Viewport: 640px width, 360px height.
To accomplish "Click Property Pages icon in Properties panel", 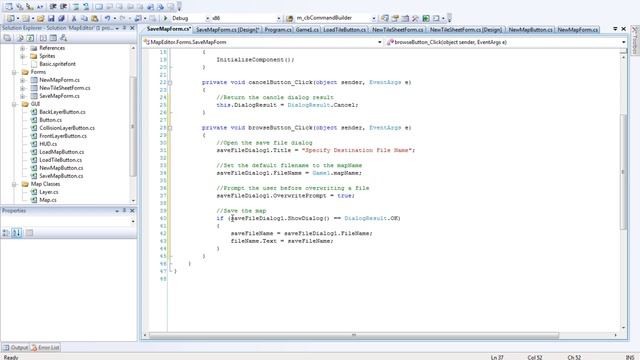I will (29, 233).
